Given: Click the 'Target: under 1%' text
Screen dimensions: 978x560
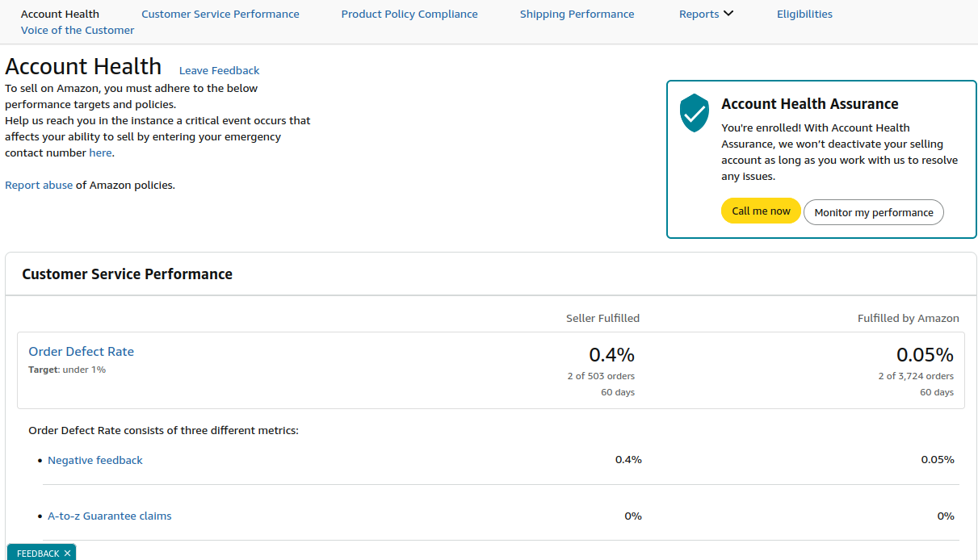Looking at the screenshot, I should point(67,370).
